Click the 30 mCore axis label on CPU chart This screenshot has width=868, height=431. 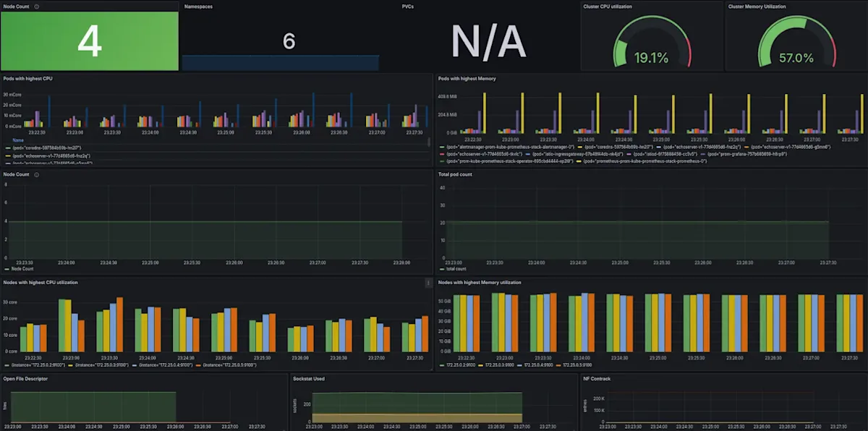pos(12,95)
